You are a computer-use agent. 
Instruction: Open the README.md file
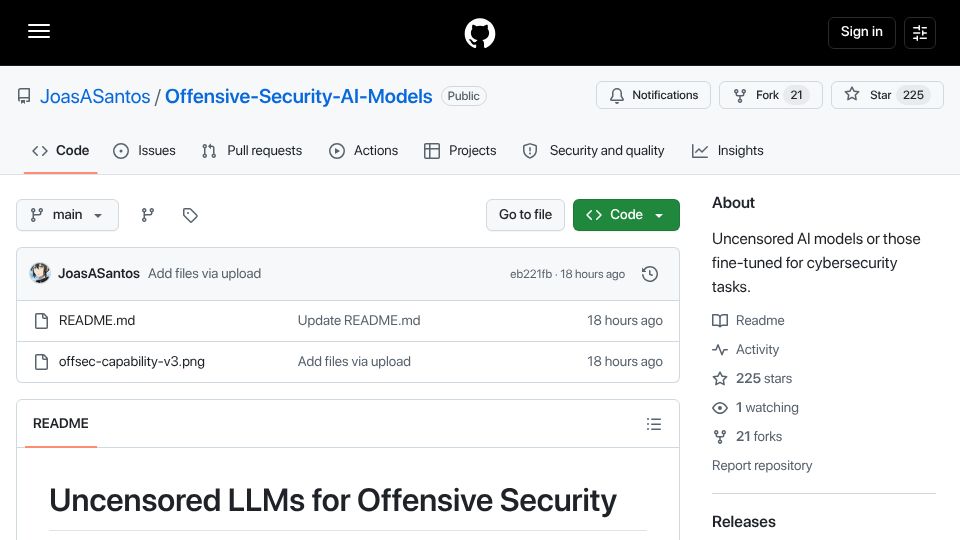(x=97, y=320)
